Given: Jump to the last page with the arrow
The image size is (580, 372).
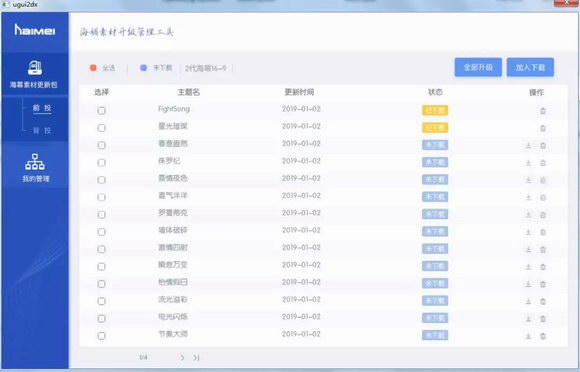Looking at the screenshot, I should [196, 358].
